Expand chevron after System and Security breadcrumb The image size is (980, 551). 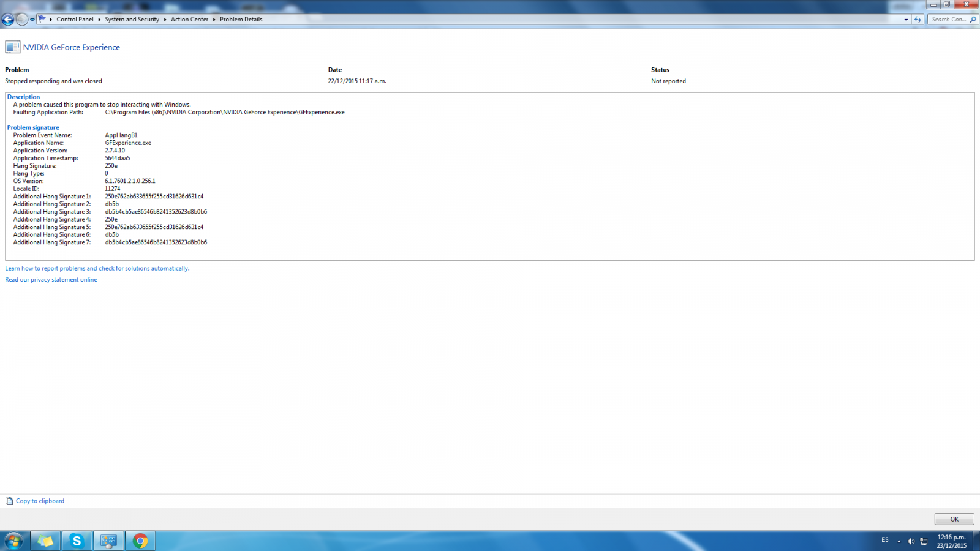point(165,20)
